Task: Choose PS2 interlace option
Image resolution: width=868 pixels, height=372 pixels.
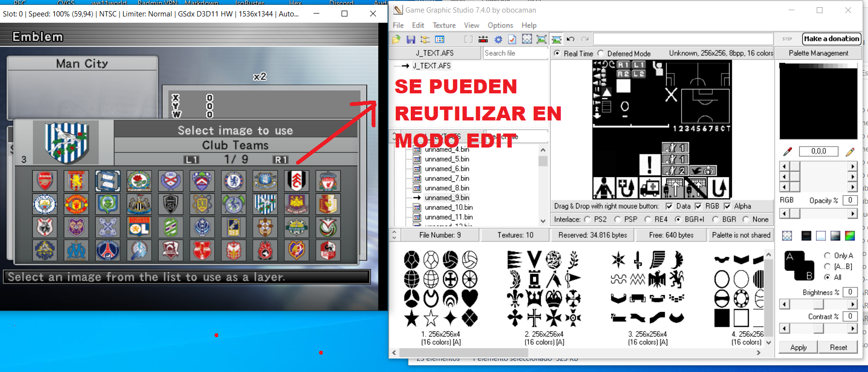Action: [587, 219]
